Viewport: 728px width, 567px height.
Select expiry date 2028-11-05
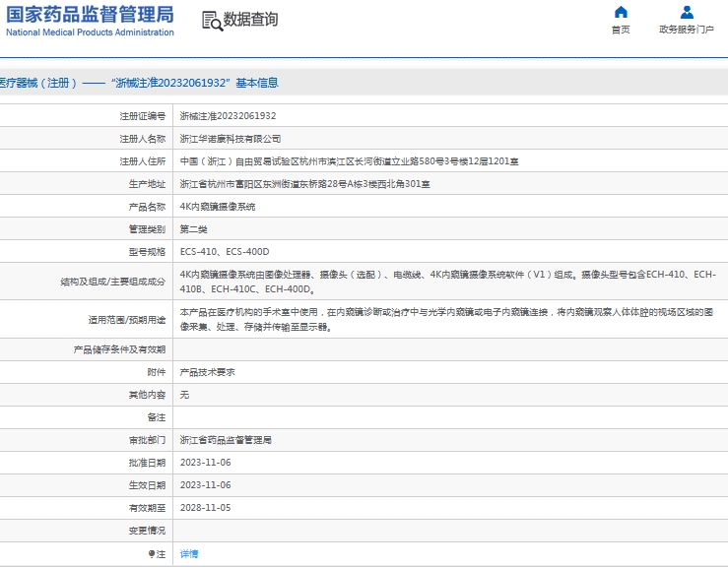(205, 508)
